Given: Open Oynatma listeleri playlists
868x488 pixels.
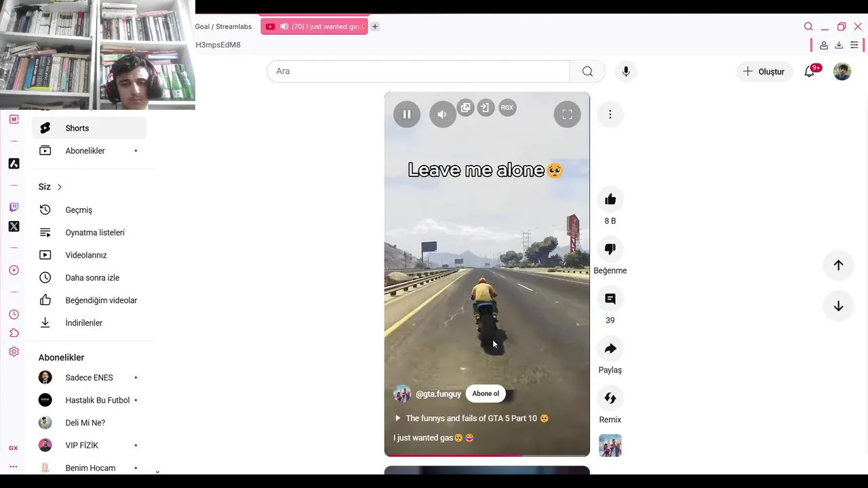Looking at the screenshot, I should pos(89,232).
